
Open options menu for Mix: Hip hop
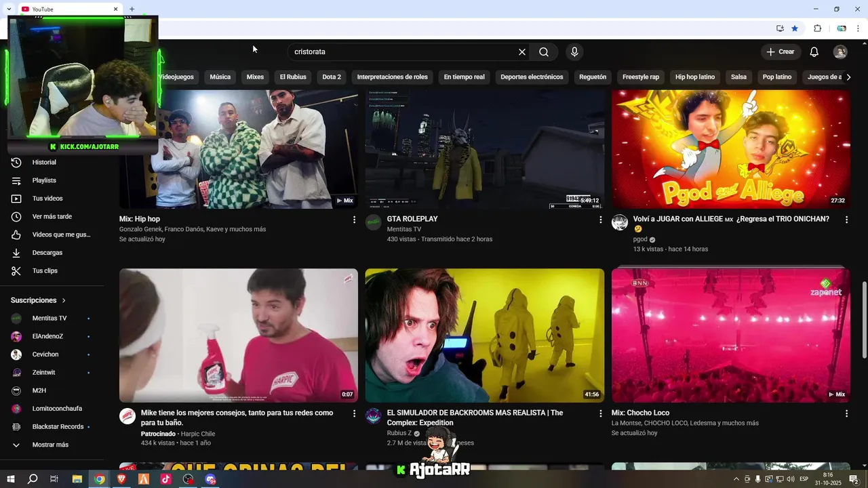(354, 220)
